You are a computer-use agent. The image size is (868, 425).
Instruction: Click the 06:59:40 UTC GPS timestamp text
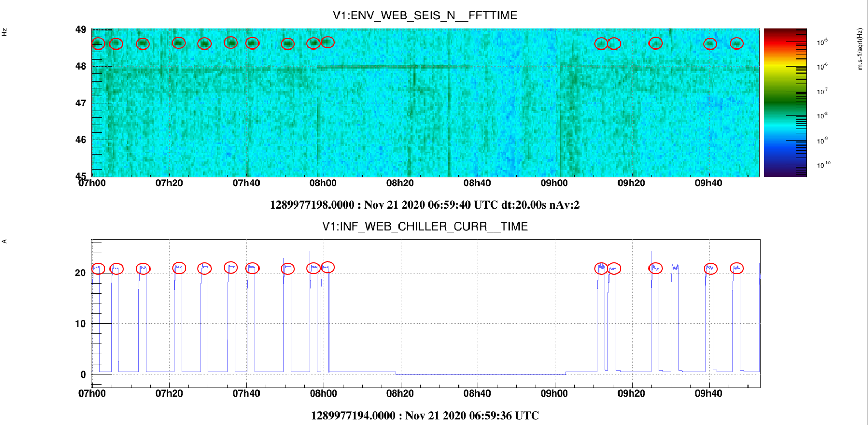click(x=425, y=205)
